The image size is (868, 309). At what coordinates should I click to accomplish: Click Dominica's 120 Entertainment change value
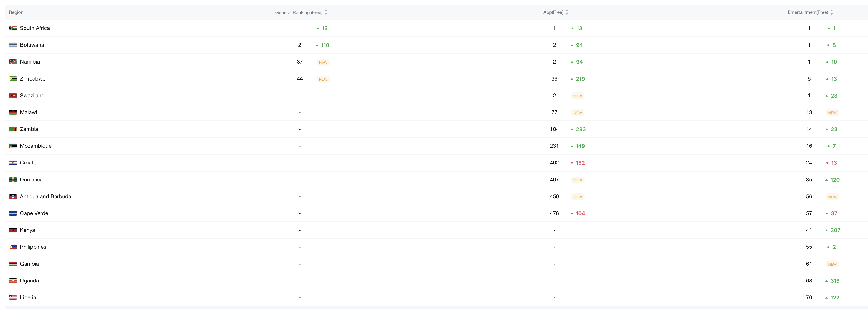click(x=835, y=180)
